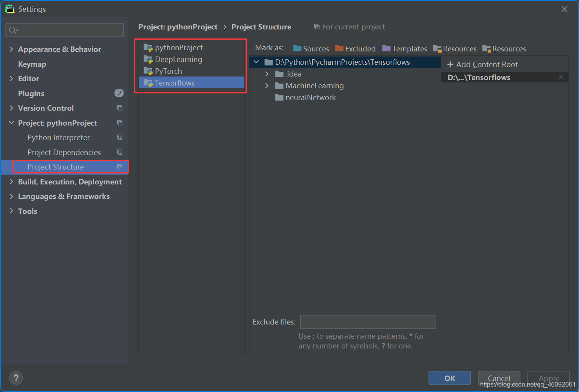
Task: Click the .idea folder icon
Action: [279, 74]
